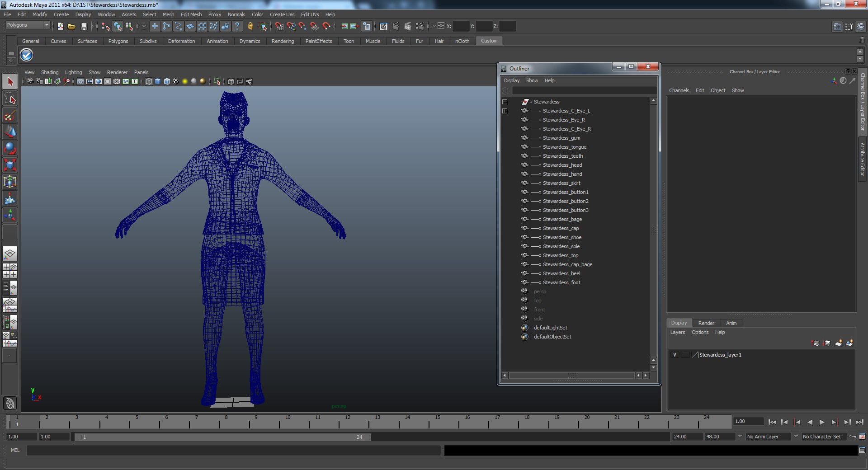Click the Snap to Curves magnet icon
This screenshot has width=868, height=470.
[291, 26]
